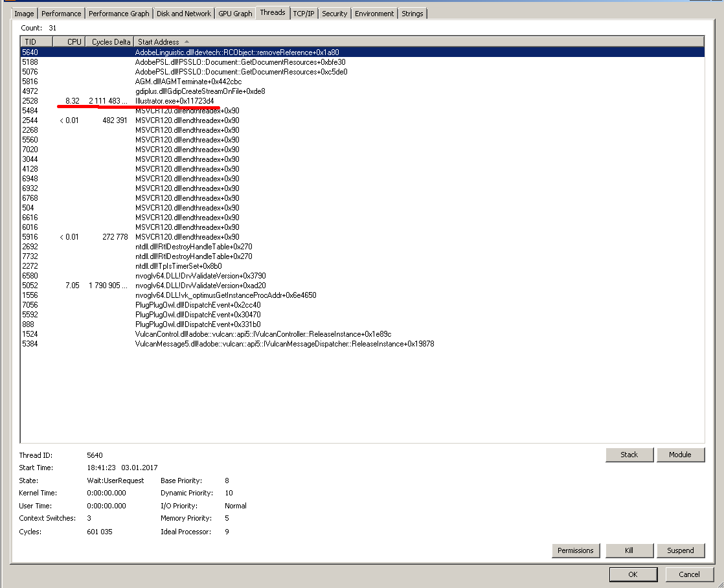Open the GPU Graph tab

click(x=235, y=14)
